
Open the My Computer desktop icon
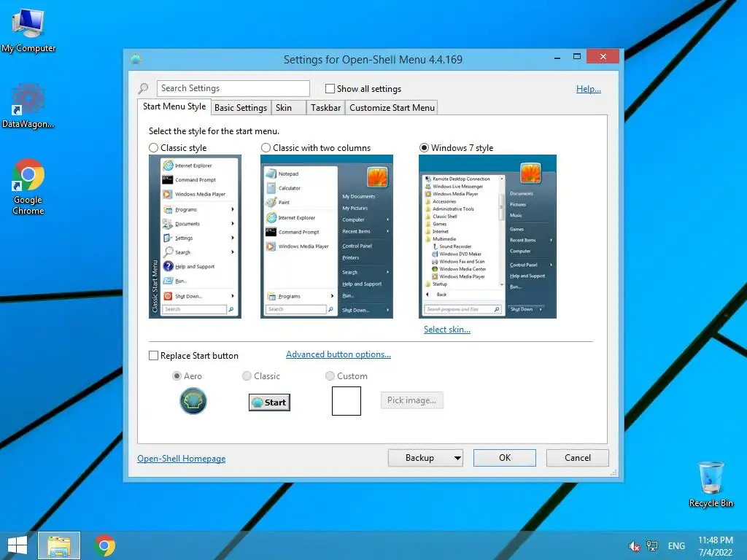(x=28, y=31)
